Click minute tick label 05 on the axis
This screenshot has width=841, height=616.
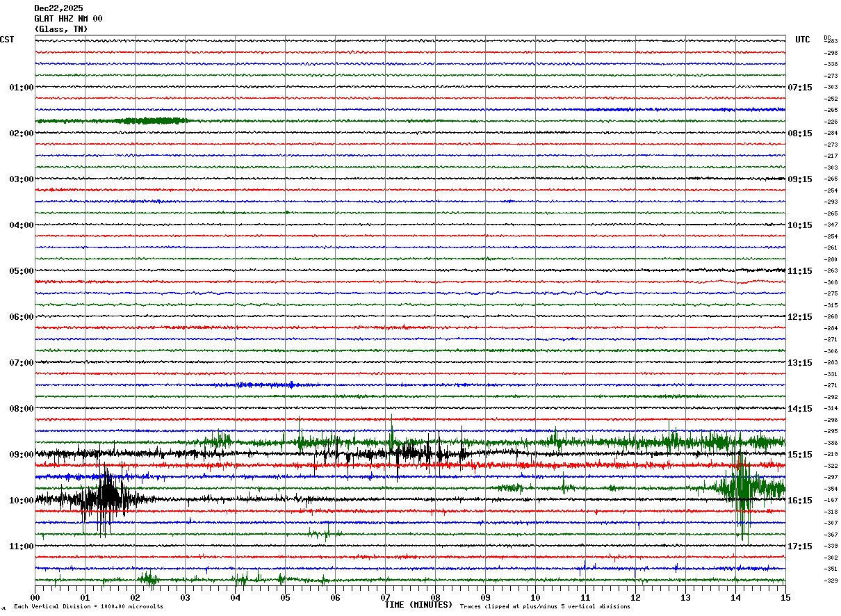pyautogui.click(x=285, y=597)
